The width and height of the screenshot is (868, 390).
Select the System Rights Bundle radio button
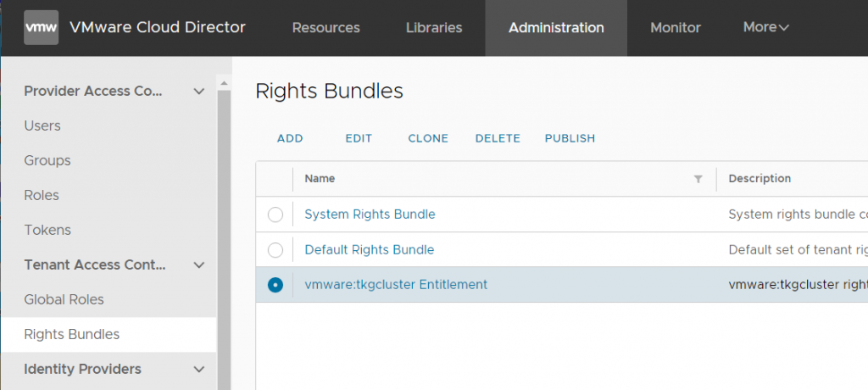click(275, 214)
